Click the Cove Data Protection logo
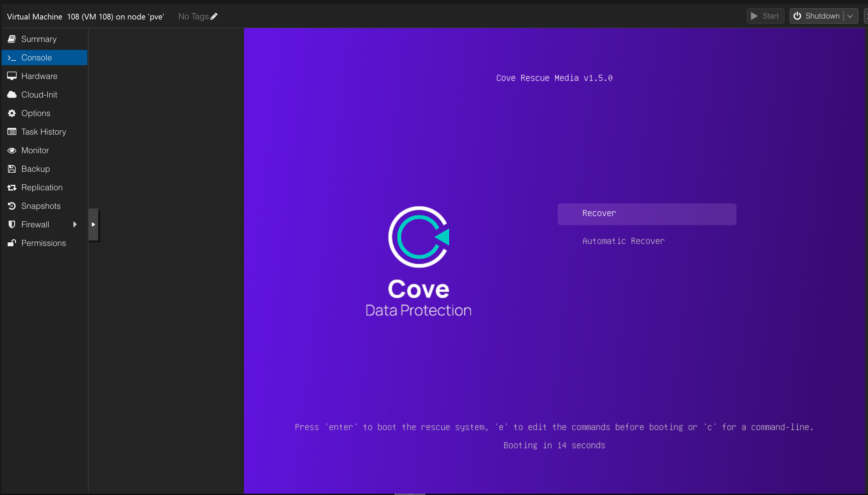This screenshot has width=868, height=495. click(419, 262)
